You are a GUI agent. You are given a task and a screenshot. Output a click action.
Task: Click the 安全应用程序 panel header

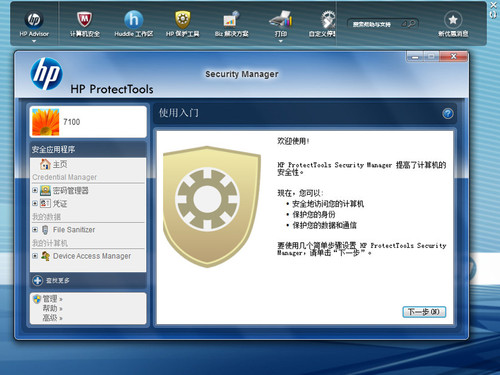(x=88, y=150)
